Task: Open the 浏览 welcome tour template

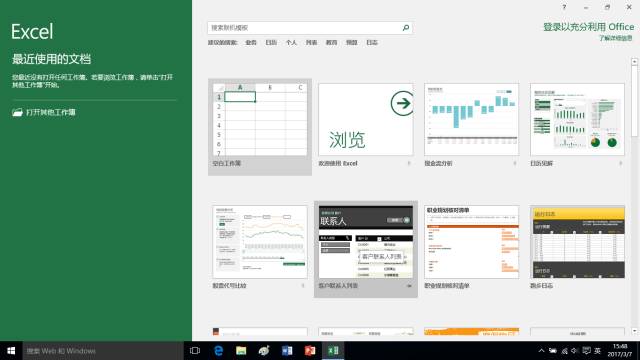Action: click(366, 120)
